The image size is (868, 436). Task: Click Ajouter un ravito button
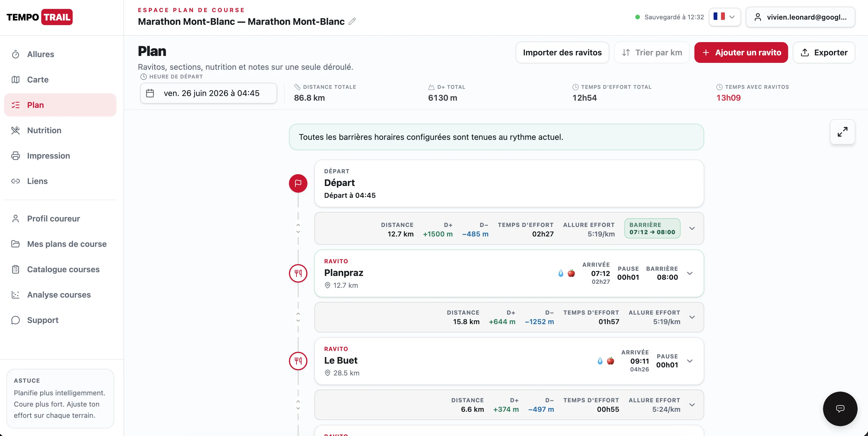pyautogui.click(x=741, y=52)
